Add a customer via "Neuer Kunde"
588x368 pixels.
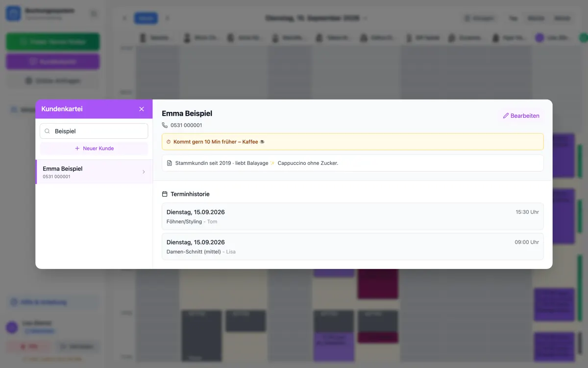click(94, 148)
